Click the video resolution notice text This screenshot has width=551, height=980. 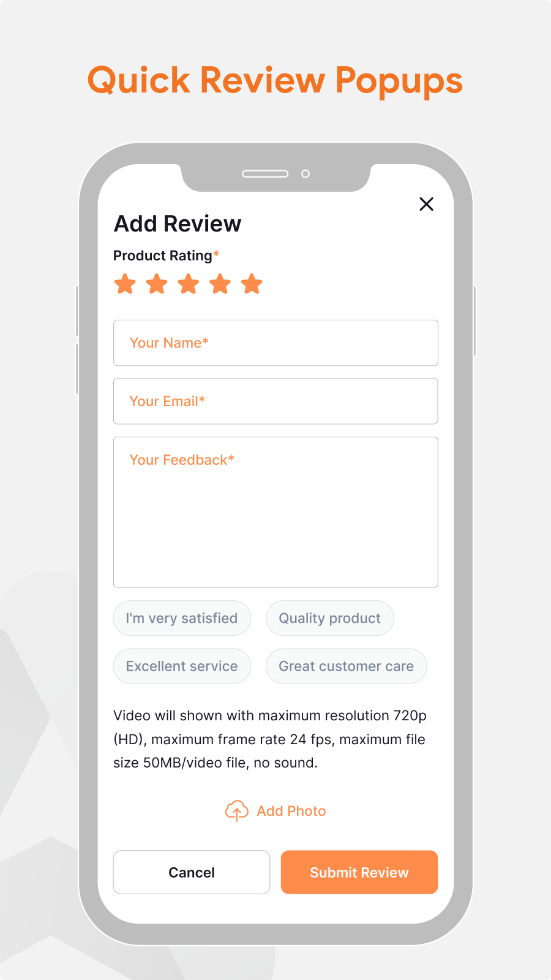tap(269, 739)
